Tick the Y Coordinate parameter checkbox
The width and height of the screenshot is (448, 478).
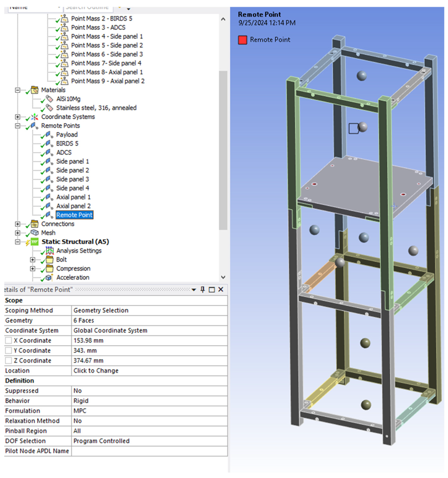8,351
